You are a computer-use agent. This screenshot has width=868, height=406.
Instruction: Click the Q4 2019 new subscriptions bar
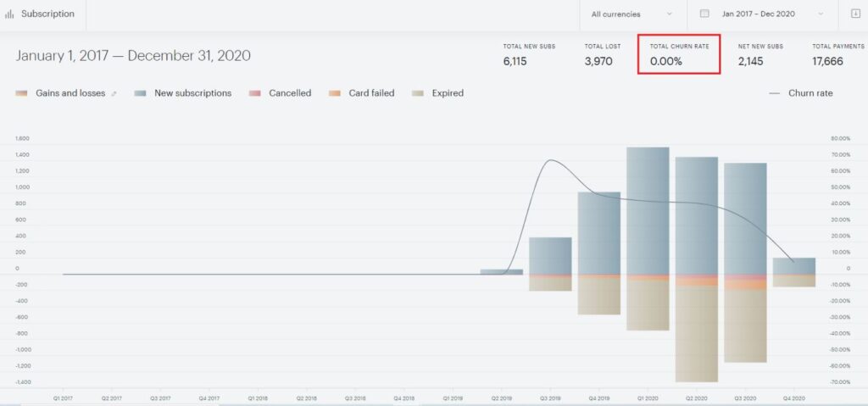pyautogui.click(x=599, y=233)
